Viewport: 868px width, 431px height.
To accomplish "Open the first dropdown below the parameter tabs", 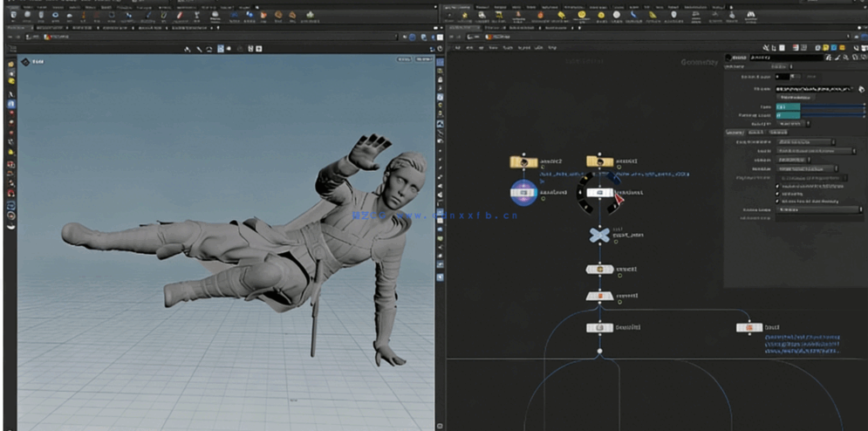I will tap(806, 141).
